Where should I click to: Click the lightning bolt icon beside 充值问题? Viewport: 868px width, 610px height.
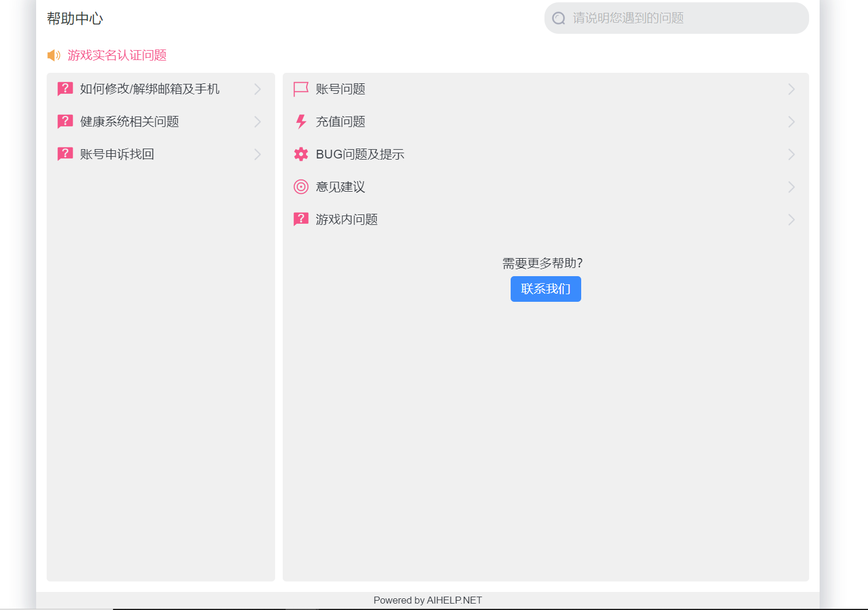click(x=301, y=122)
